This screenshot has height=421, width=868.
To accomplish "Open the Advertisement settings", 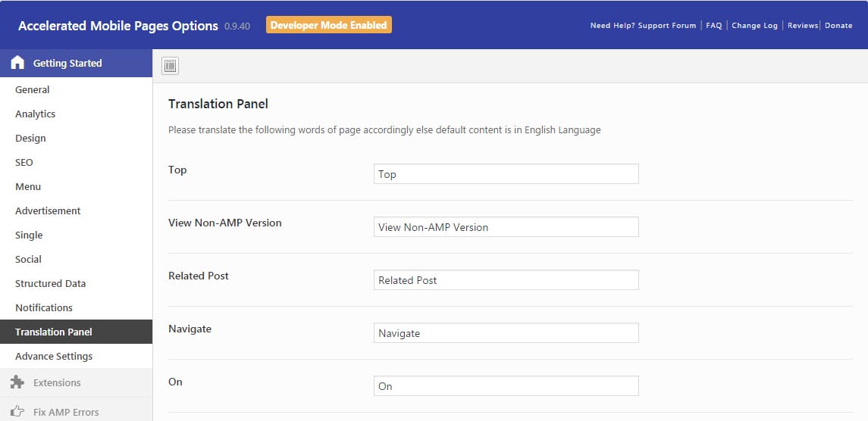I will (x=48, y=210).
